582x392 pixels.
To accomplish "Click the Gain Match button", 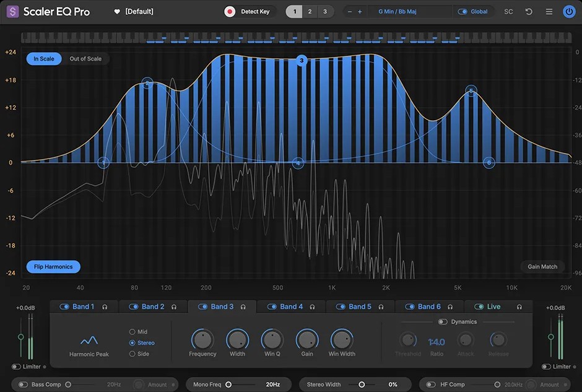I will pos(542,266).
